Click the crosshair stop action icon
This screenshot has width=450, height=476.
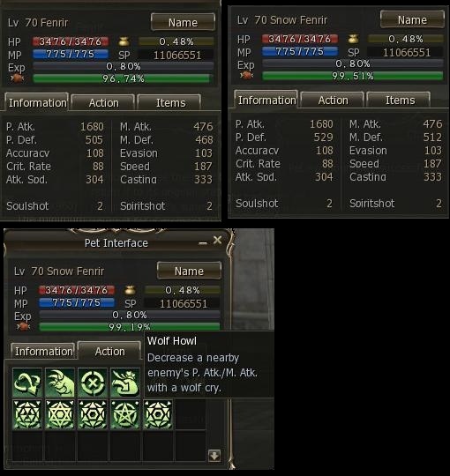(93, 383)
